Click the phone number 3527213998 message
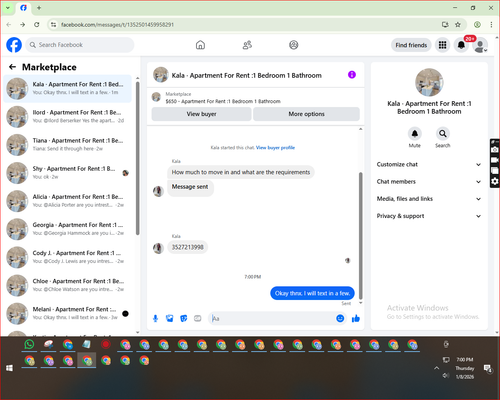500x400 pixels. point(187,247)
